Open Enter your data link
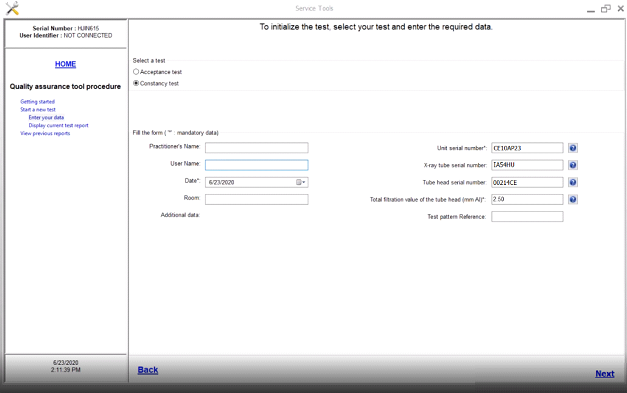627x393 pixels. click(46, 118)
